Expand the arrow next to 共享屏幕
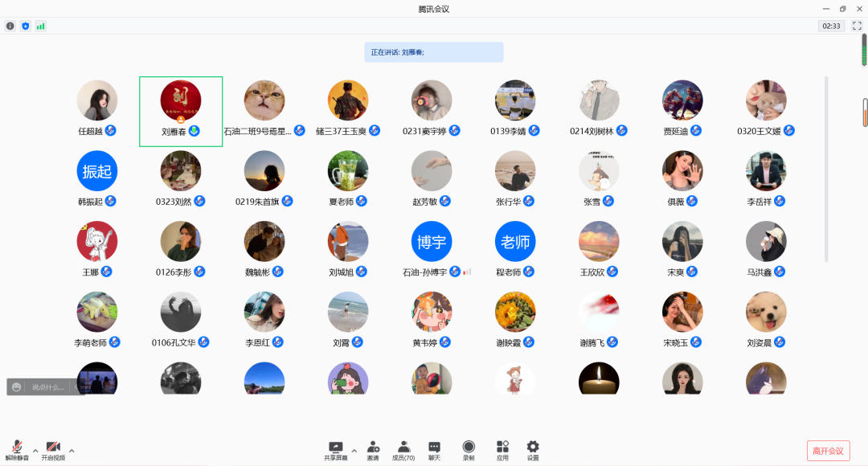868x466 pixels. coord(354,450)
